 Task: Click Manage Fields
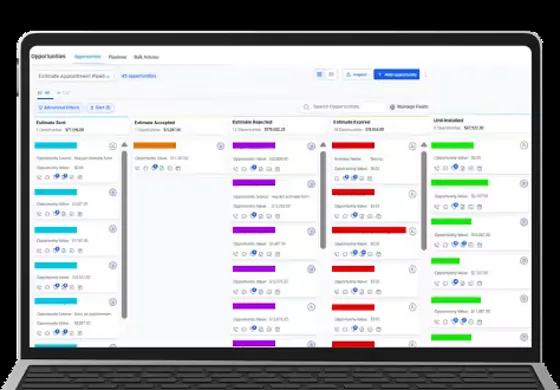tap(409, 107)
